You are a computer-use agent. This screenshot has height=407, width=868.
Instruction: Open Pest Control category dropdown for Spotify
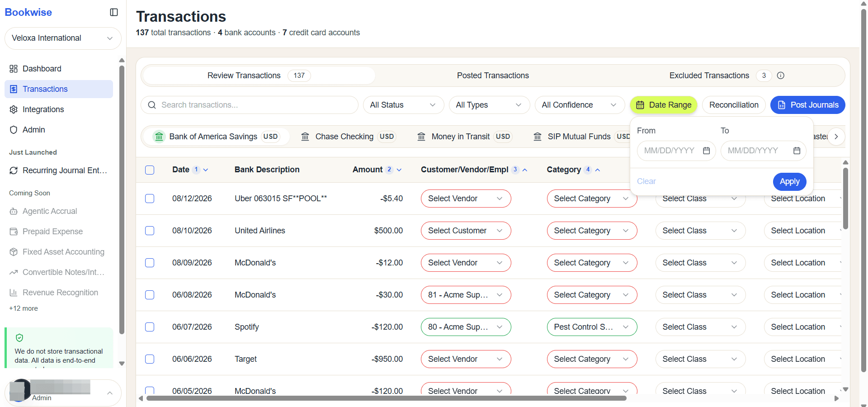point(592,327)
